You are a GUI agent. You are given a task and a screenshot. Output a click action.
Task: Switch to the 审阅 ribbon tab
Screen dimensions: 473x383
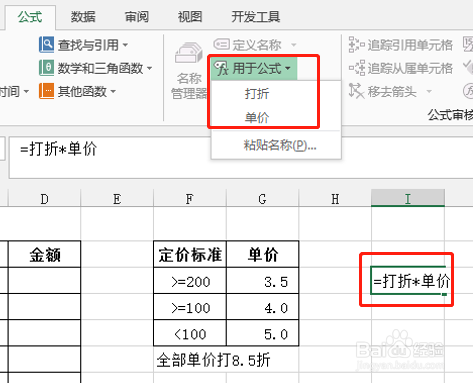click(x=137, y=16)
